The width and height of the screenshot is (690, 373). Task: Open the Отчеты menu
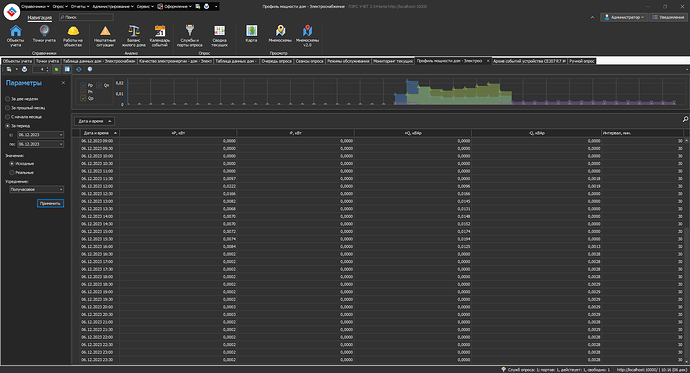click(x=80, y=6)
